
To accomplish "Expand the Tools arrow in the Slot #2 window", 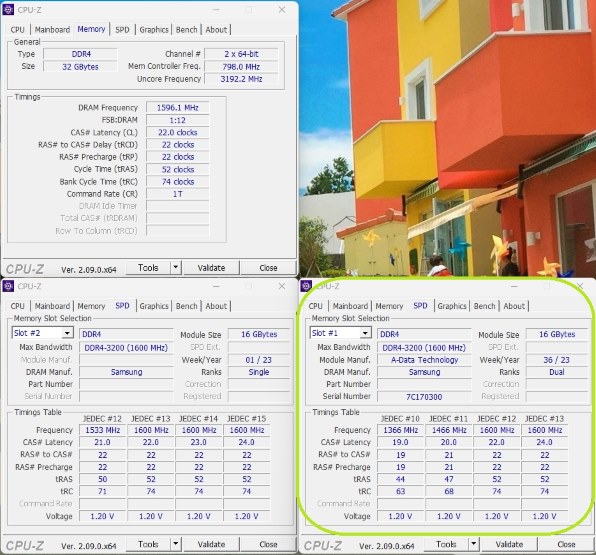I will [176, 544].
